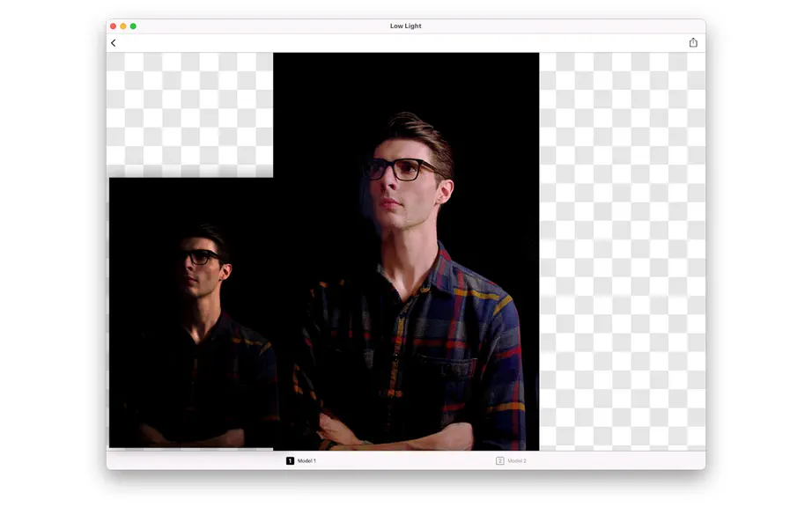
Task: Click the black numbered 1 icon
Action: [x=290, y=460]
